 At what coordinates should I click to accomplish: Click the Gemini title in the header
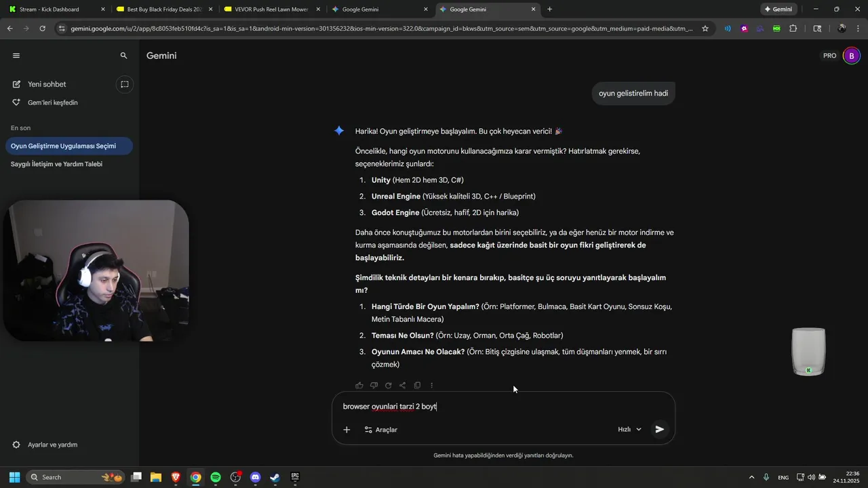coord(161,56)
